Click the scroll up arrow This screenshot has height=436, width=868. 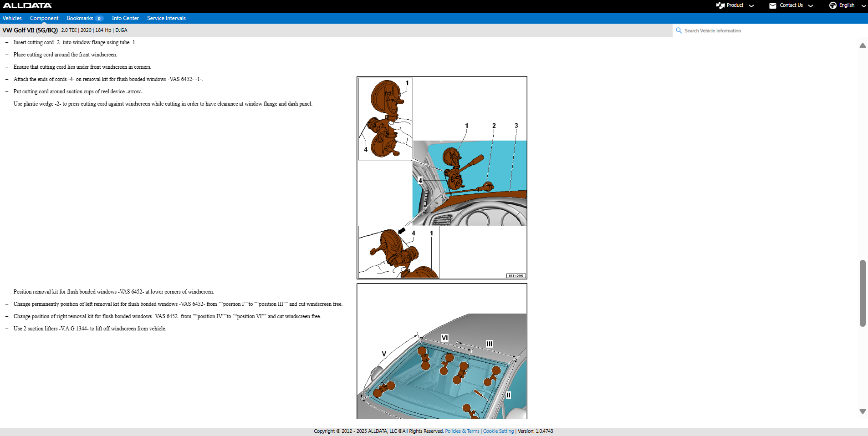[x=862, y=46]
